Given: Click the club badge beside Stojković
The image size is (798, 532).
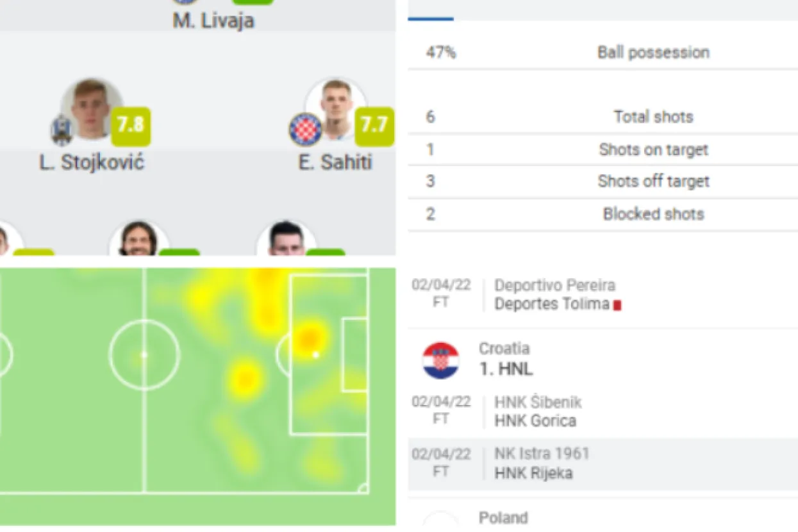Looking at the screenshot, I should coord(63,130).
